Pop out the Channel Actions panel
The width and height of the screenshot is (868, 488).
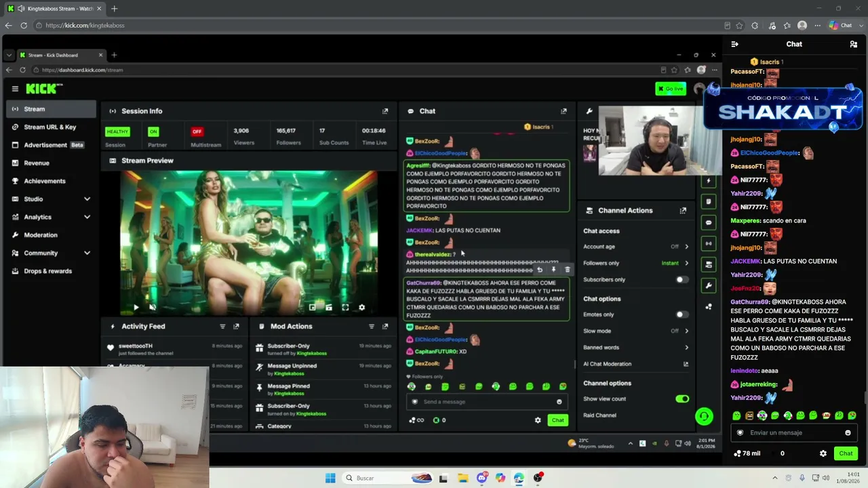point(683,211)
